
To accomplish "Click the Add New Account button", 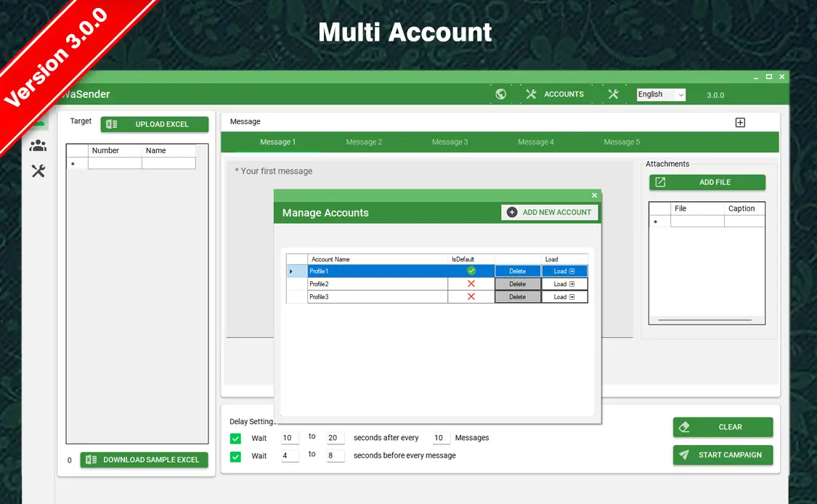I will 550,212.
